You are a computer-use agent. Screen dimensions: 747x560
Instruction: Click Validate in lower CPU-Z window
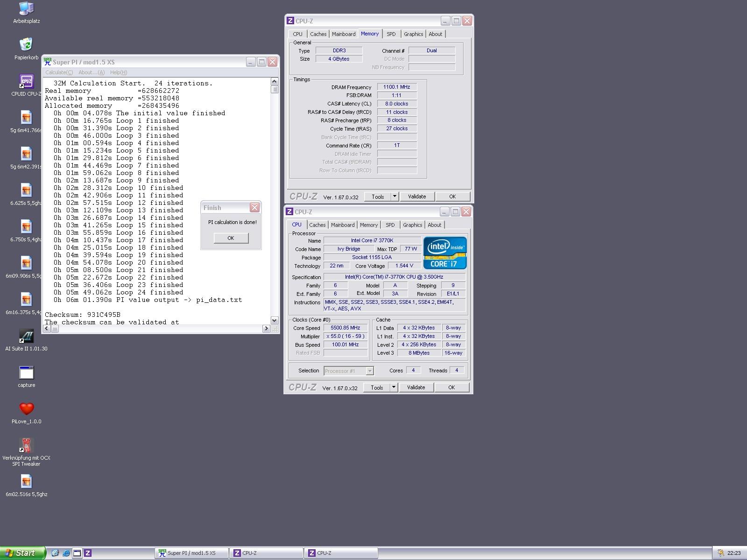(416, 387)
